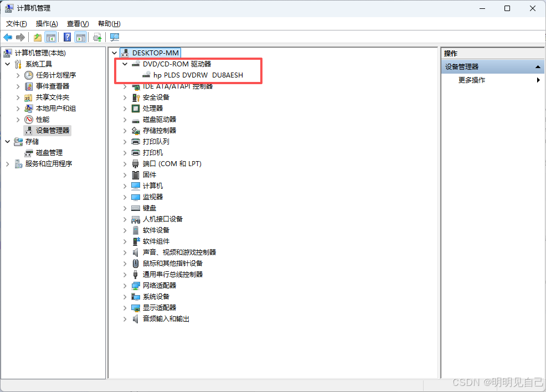This screenshot has width=546, height=392.
Task: Expand the 监视器 category
Action: pyautogui.click(x=125, y=197)
